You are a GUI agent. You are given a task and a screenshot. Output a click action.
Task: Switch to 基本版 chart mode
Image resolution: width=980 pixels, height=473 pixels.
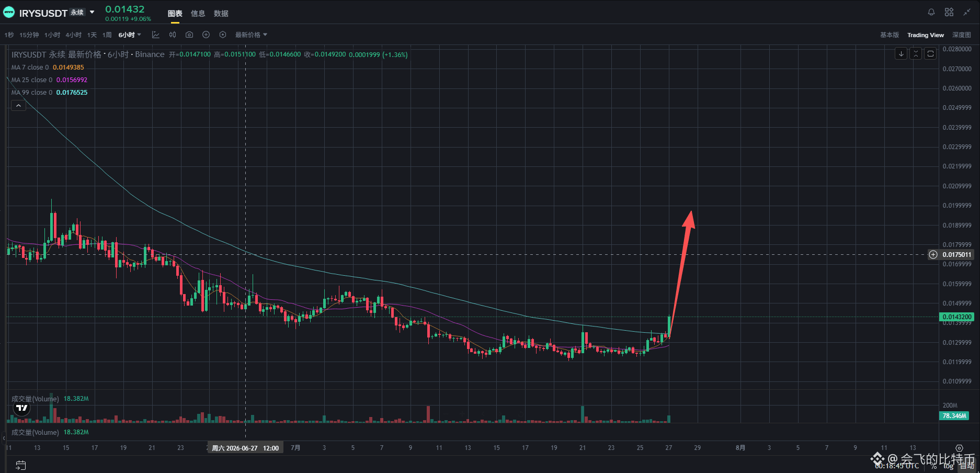[890, 35]
